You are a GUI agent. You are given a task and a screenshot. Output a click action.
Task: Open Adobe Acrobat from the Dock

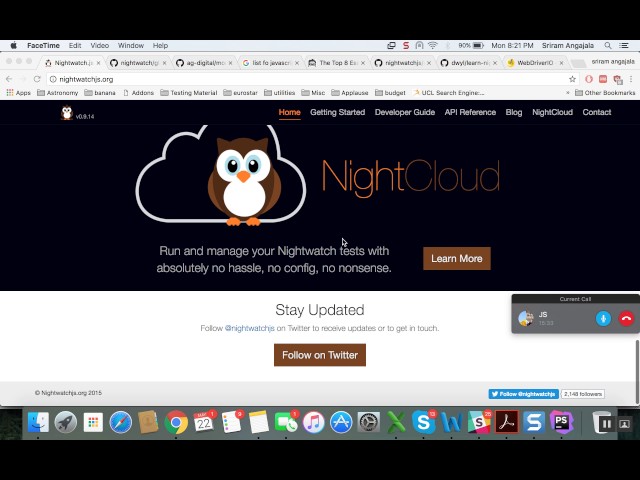click(x=507, y=422)
